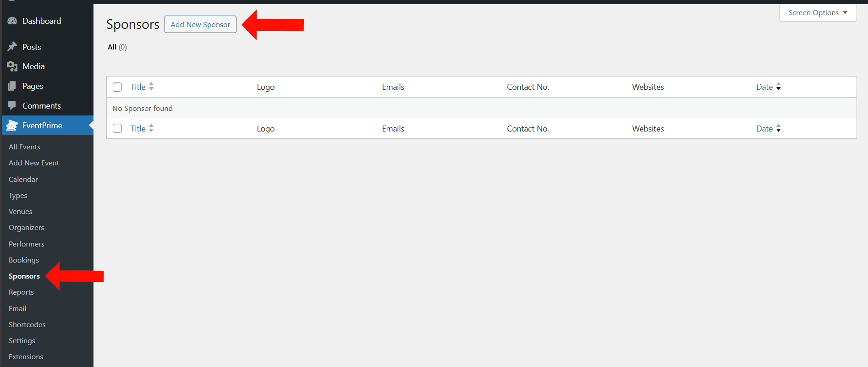Click the Emails column footer label

(393, 128)
